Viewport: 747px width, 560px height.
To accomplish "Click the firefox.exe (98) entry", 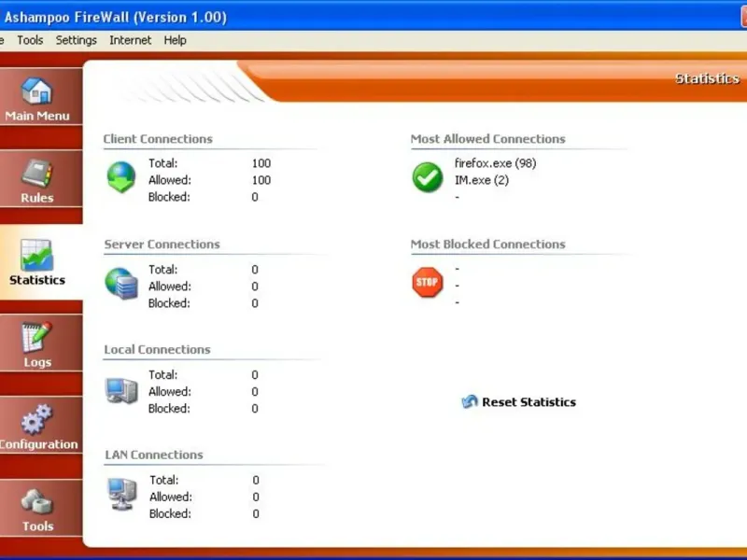I will pos(496,163).
